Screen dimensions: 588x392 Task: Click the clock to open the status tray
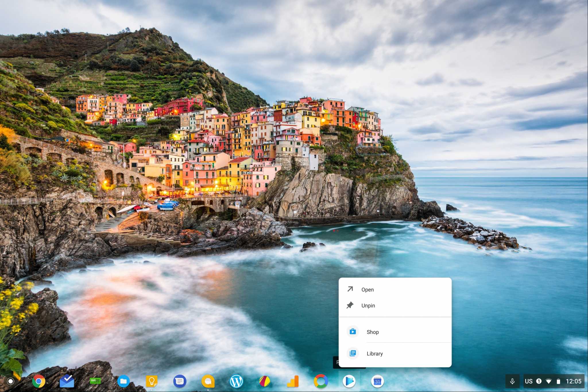(x=574, y=381)
